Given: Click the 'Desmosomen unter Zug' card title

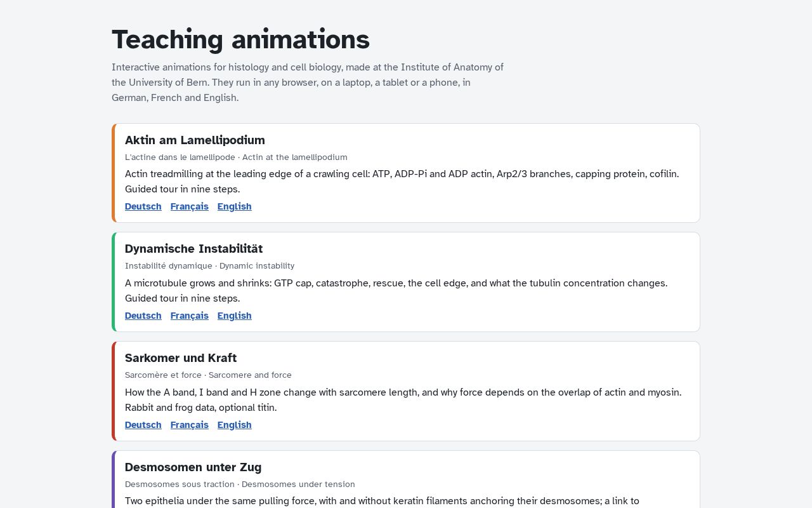Looking at the screenshot, I should click(193, 467).
